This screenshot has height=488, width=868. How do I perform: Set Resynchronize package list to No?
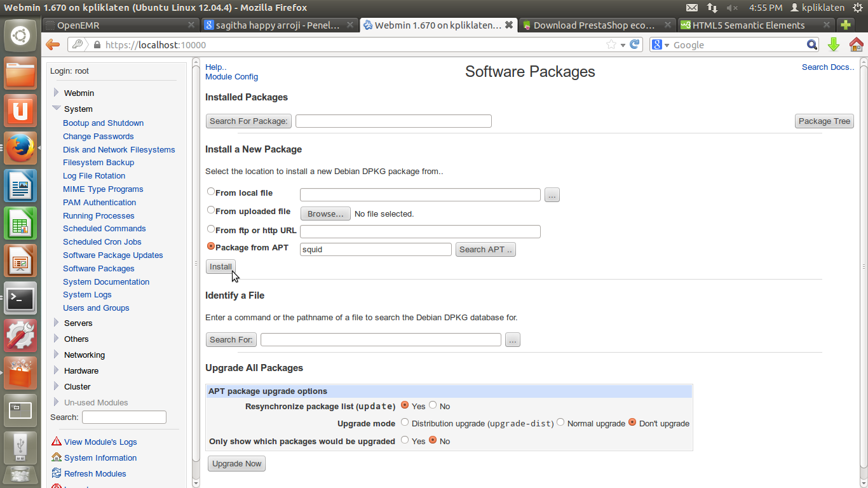coord(432,406)
